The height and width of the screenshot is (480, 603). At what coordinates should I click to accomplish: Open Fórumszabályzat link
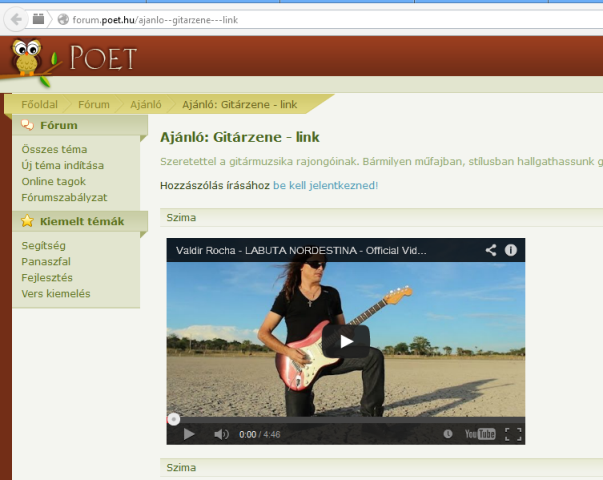point(64,198)
